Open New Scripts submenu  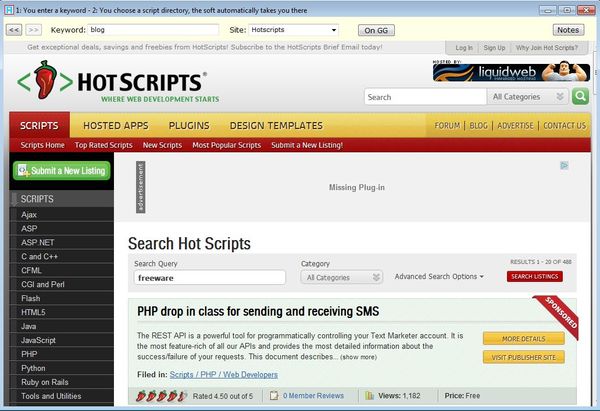[162, 145]
